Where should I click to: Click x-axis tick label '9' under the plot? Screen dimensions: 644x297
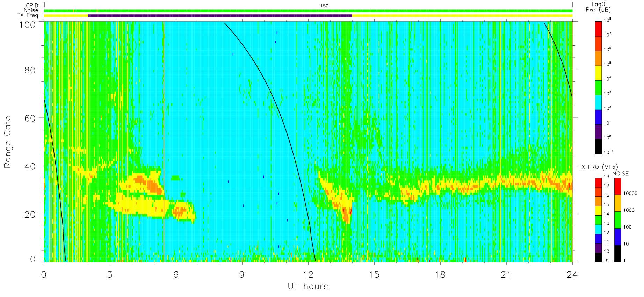(242, 275)
